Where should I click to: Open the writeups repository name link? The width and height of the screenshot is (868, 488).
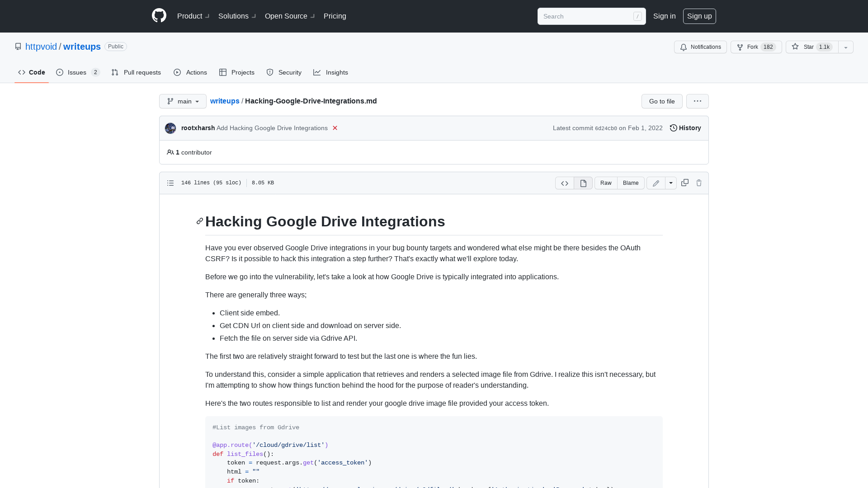point(82,47)
